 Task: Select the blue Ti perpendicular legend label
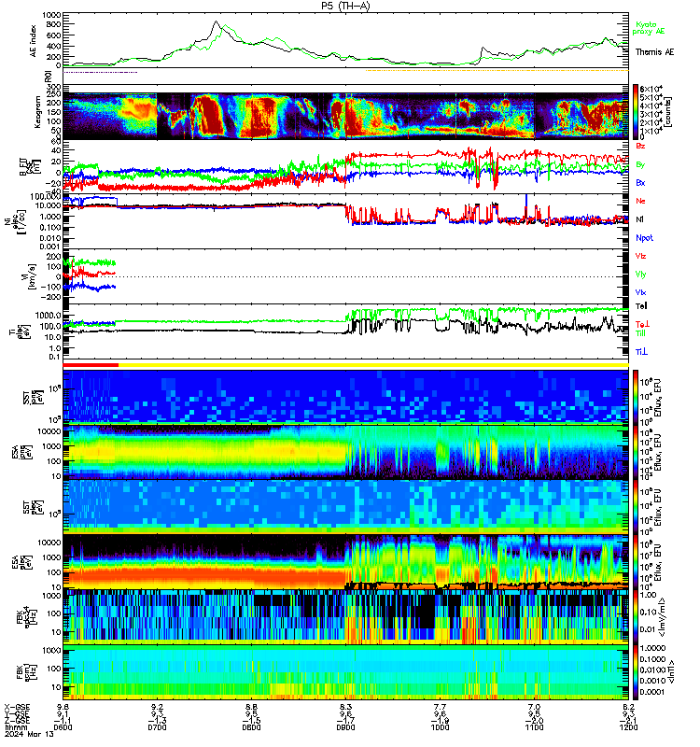point(641,352)
